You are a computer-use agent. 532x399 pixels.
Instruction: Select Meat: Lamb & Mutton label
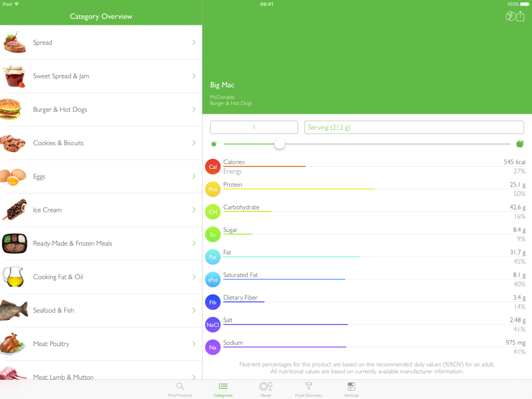[63, 377]
